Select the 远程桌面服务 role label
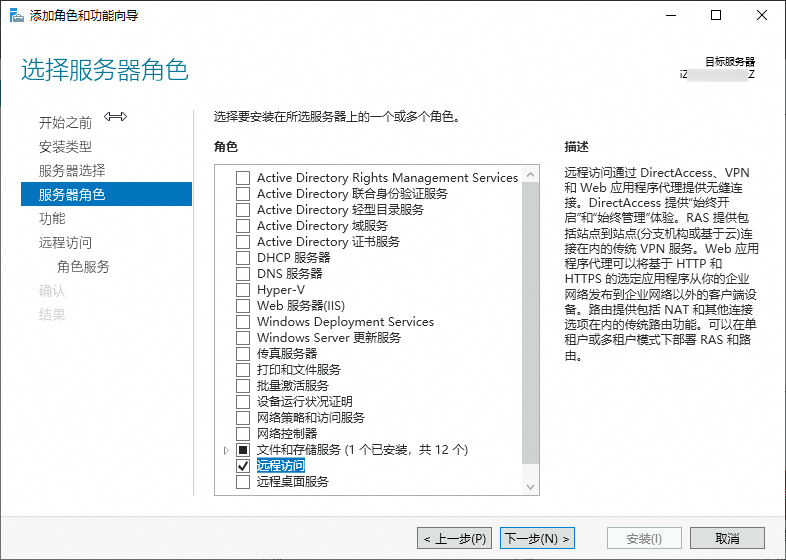The image size is (786, 560). (293, 482)
